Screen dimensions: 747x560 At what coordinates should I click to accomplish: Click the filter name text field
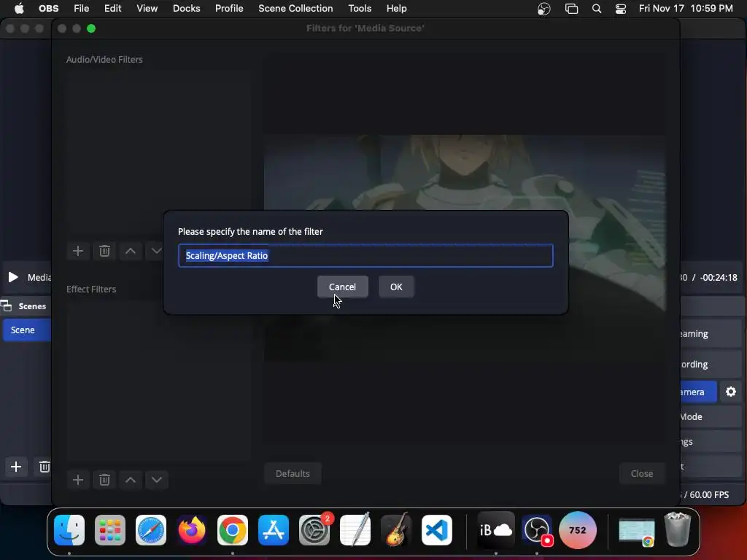(365, 256)
